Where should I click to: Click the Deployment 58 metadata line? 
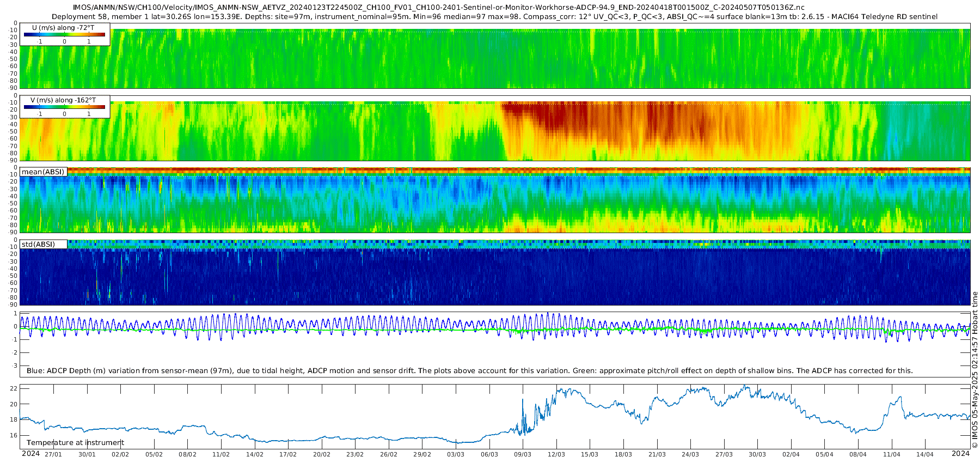tap(495, 17)
